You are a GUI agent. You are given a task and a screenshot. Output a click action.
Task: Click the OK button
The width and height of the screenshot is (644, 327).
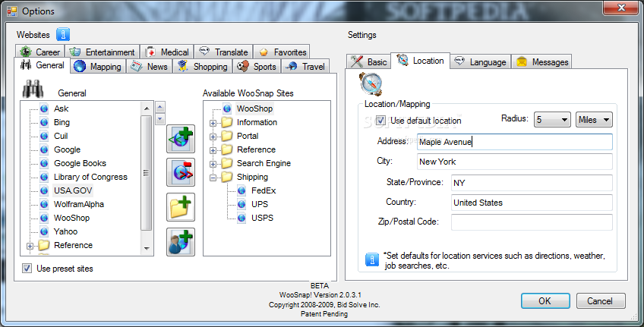(x=545, y=300)
